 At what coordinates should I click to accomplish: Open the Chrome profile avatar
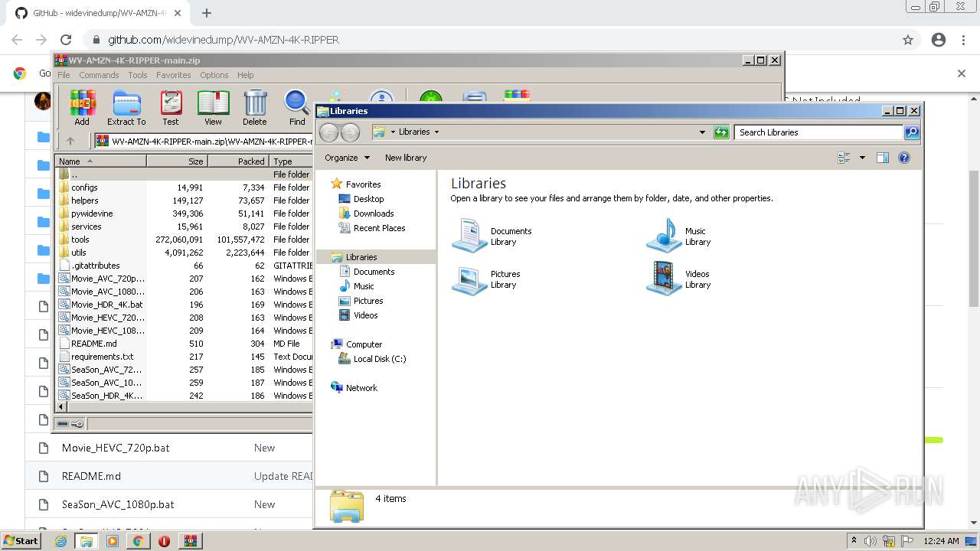(x=939, y=40)
